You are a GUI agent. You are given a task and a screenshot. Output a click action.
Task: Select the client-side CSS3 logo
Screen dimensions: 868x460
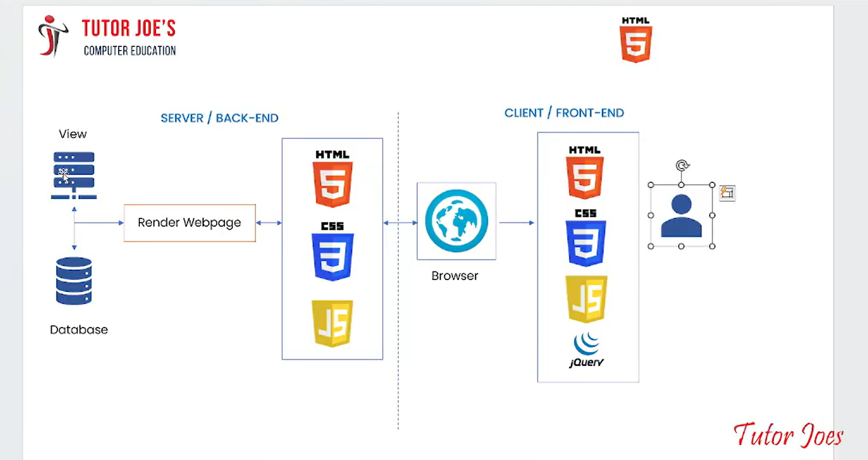tap(586, 238)
